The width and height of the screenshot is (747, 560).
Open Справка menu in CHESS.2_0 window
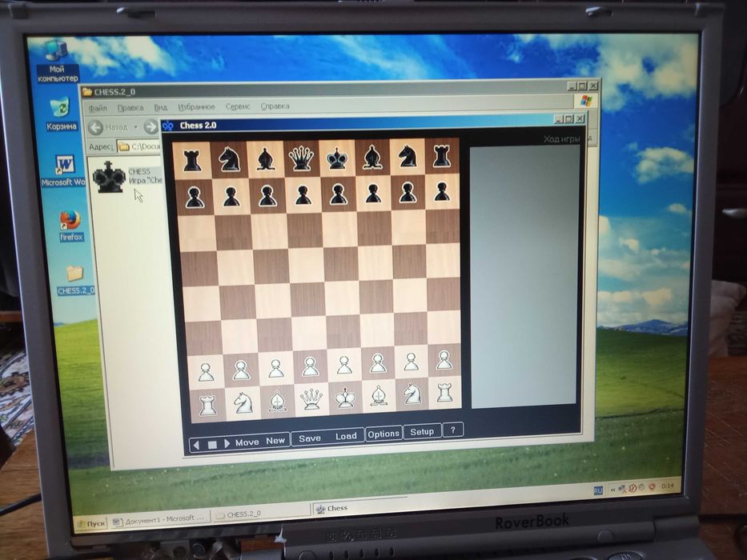point(275,106)
